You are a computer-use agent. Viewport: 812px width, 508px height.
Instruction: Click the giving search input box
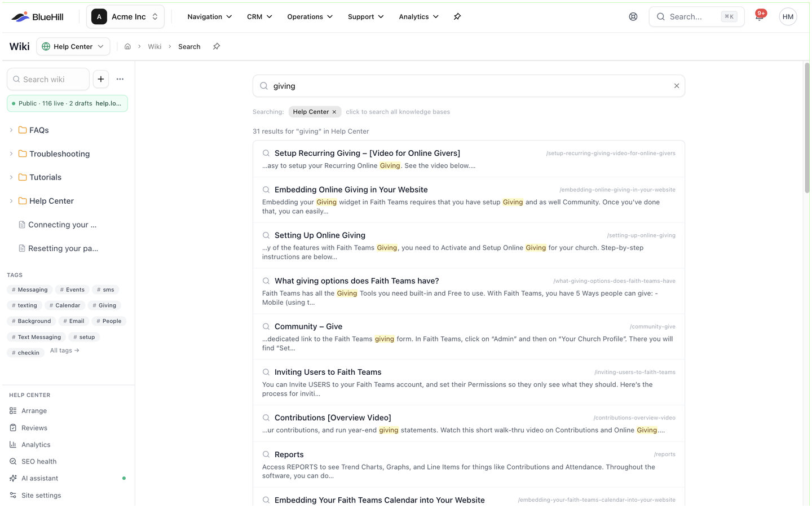tap(469, 86)
